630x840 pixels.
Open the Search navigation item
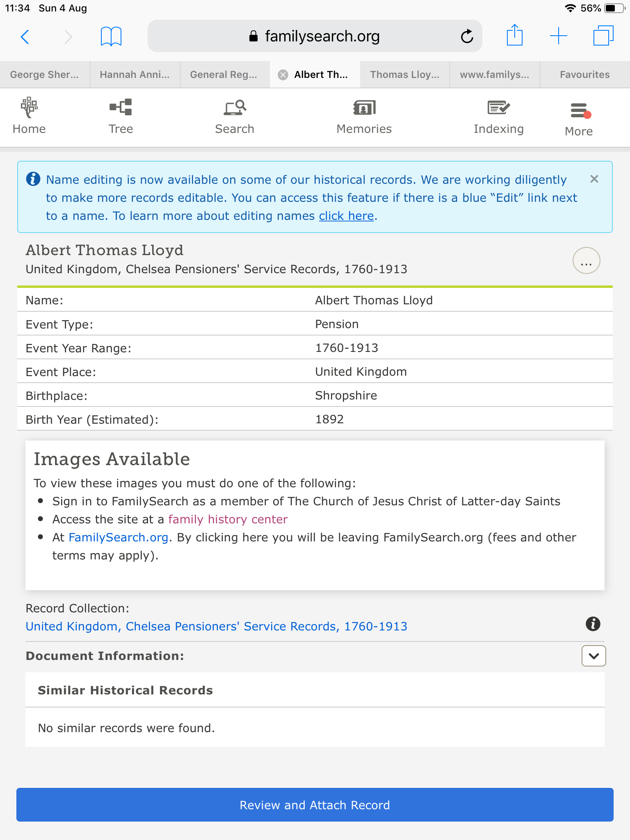coord(235,117)
